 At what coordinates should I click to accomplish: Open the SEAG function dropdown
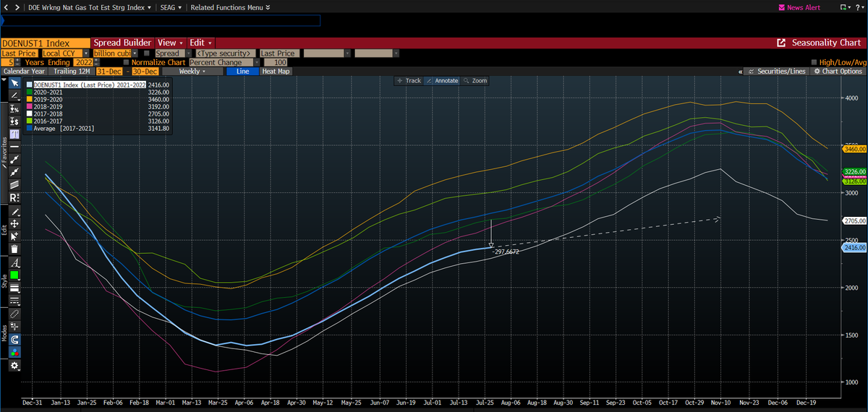pyautogui.click(x=171, y=7)
